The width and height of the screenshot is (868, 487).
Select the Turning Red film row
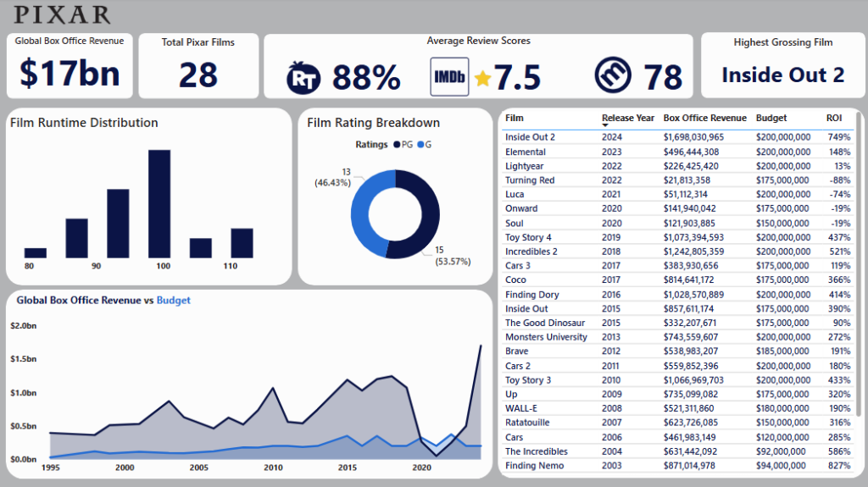coord(677,180)
